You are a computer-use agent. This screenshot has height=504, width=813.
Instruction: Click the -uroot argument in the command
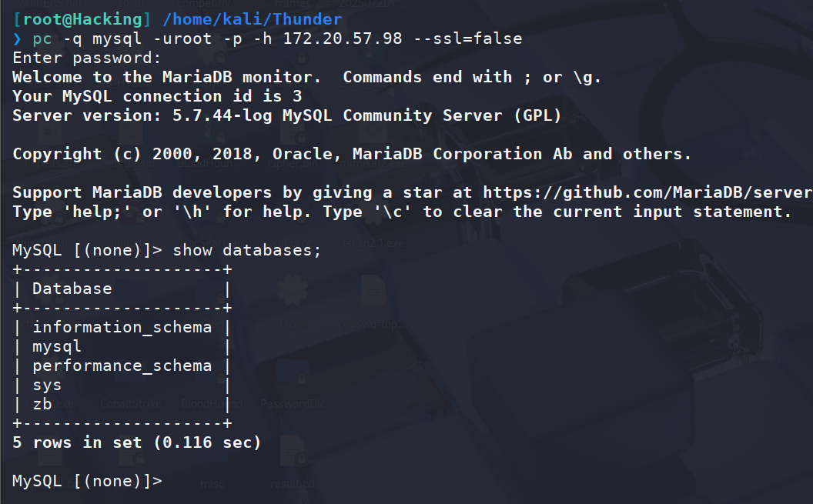pos(182,38)
